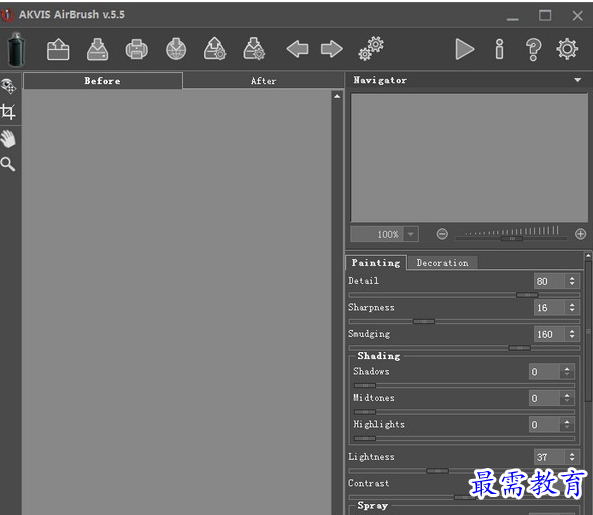
Task: Undo last action with left arrow
Action: [x=298, y=49]
